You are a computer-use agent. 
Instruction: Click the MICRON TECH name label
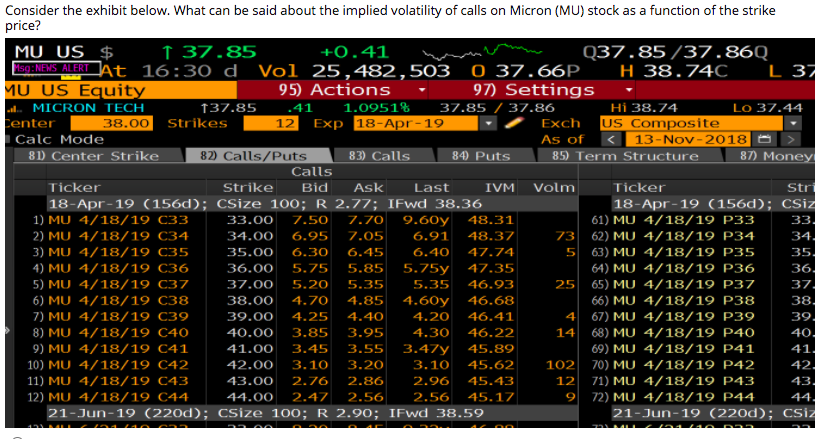(x=88, y=108)
